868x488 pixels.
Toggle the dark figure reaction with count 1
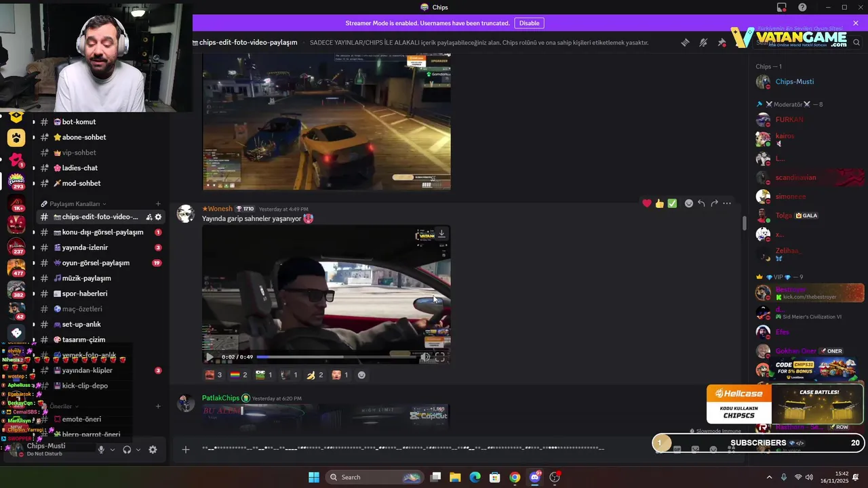pyautogui.click(x=290, y=375)
